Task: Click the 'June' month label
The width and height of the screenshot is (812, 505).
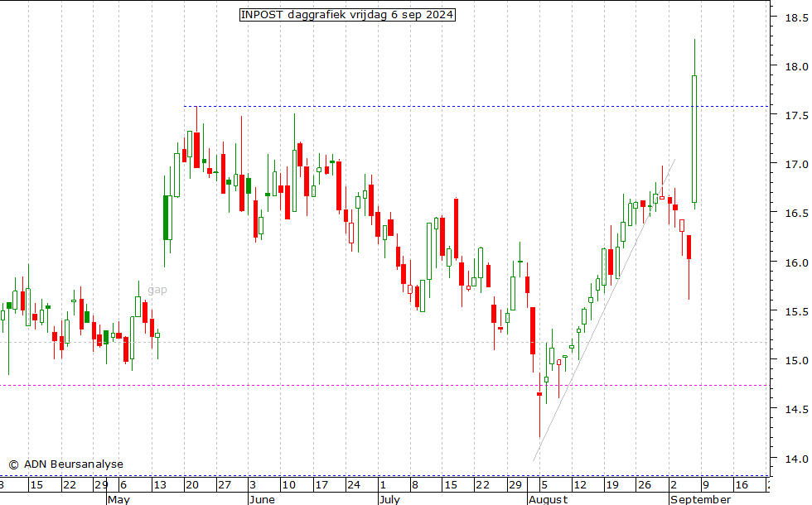Action: [x=262, y=499]
